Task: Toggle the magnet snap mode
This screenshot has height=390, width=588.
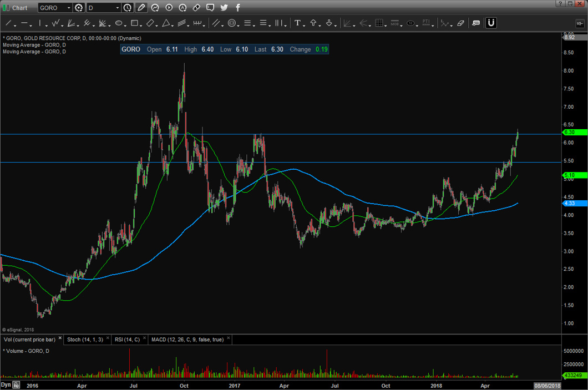Action: click(491, 23)
